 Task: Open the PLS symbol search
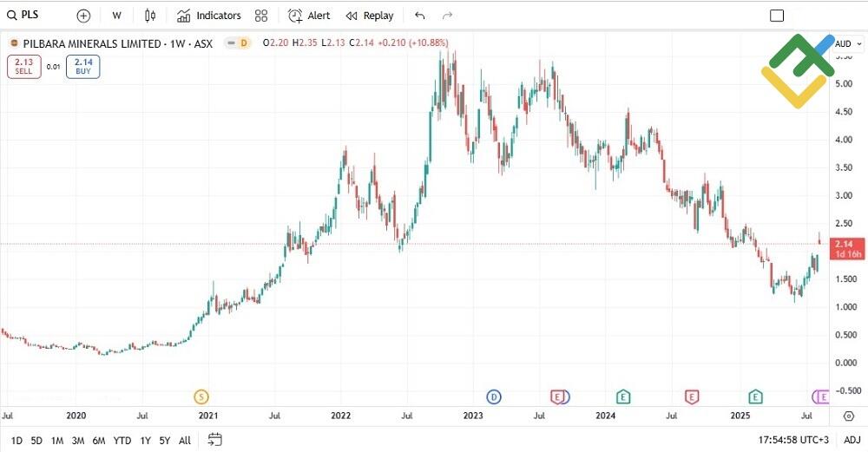23,15
